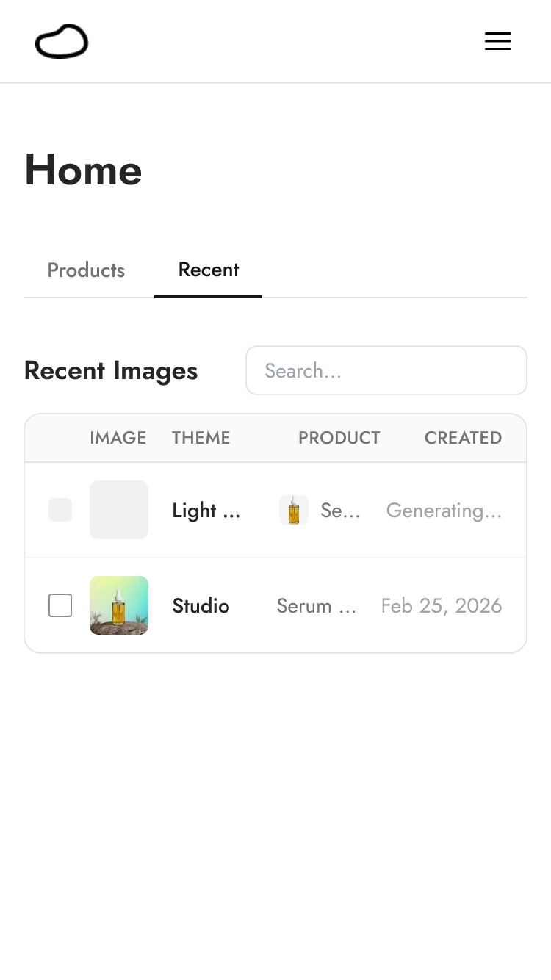
Task: Sort by the THEME column header
Action: 201,438
